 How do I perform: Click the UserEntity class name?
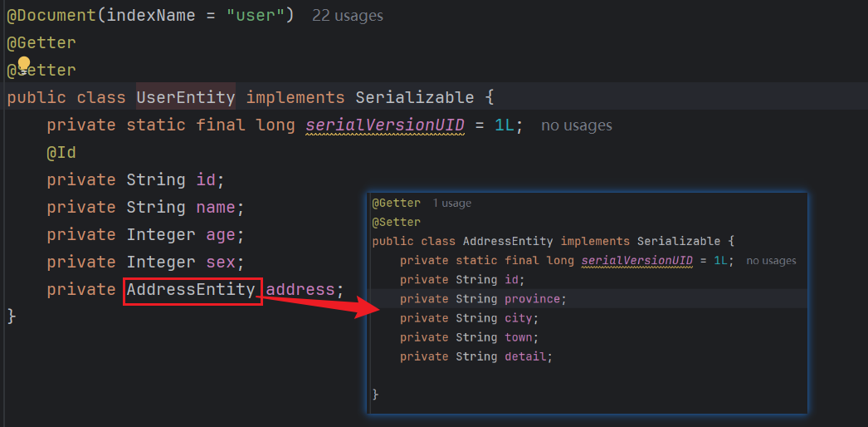click(x=186, y=98)
